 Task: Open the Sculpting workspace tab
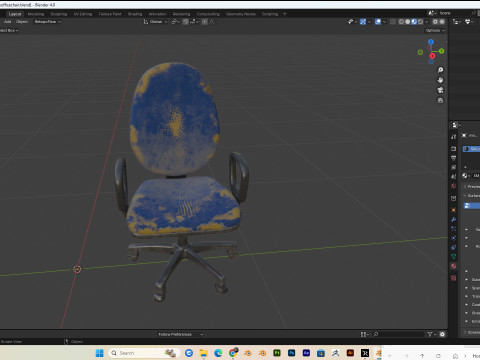(x=59, y=14)
